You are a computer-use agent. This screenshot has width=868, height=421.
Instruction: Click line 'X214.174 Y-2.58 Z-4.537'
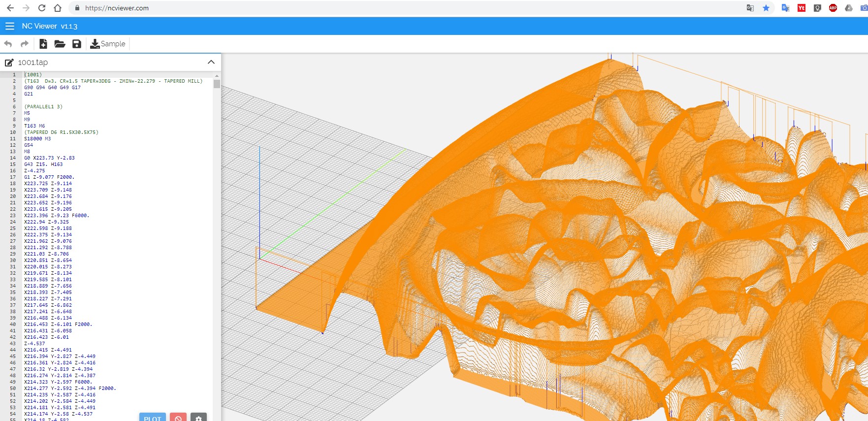58,414
